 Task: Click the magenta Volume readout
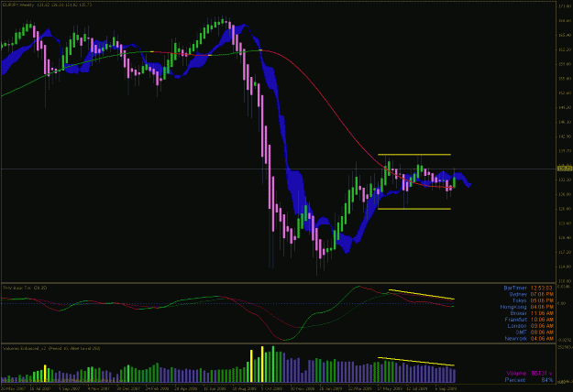click(529, 374)
